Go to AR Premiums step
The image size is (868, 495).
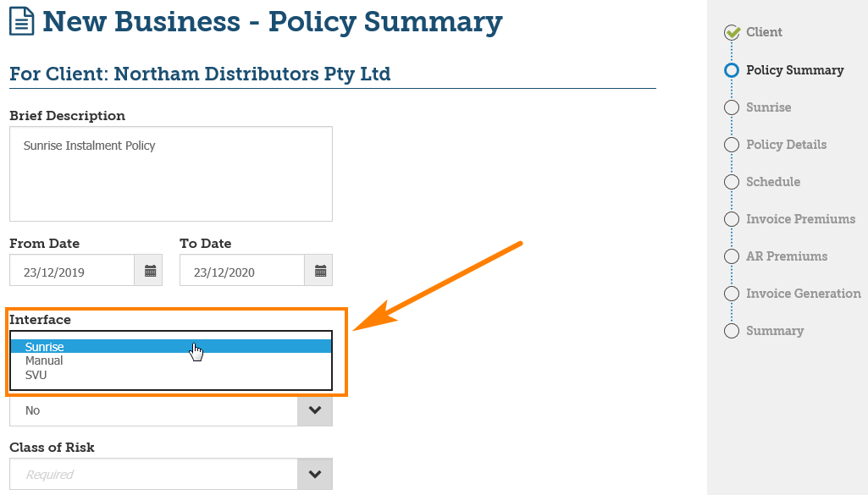tap(786, 256)
